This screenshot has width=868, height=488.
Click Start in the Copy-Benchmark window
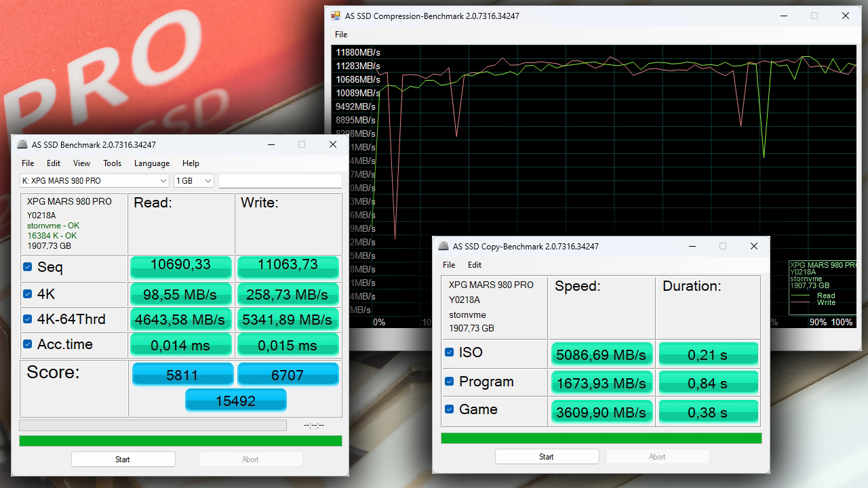tap(547, 457)
